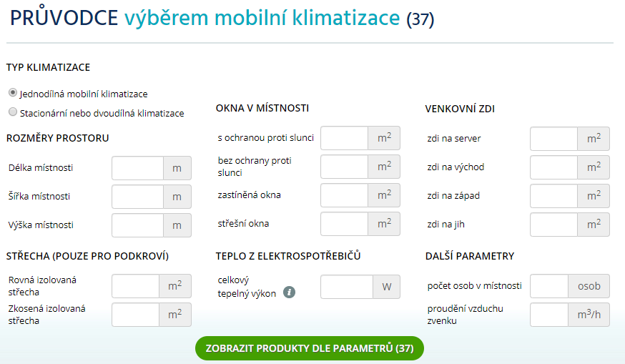Image resolution: width=625 pixels, height=364 pixels.
Task: Enter the Rovná izolovaná střecha area field
Action: coord(136,286)
